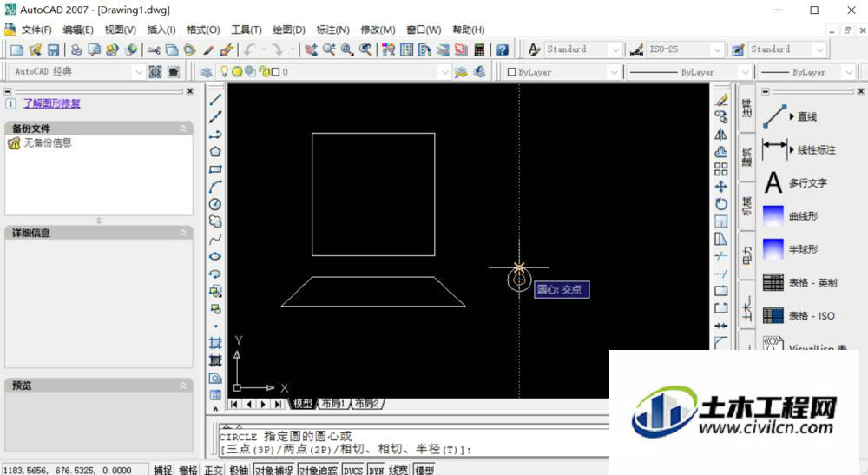Select the Hatch tool in draw toolbar
Viewport: 868px width, 475px height.
point(215,343)
